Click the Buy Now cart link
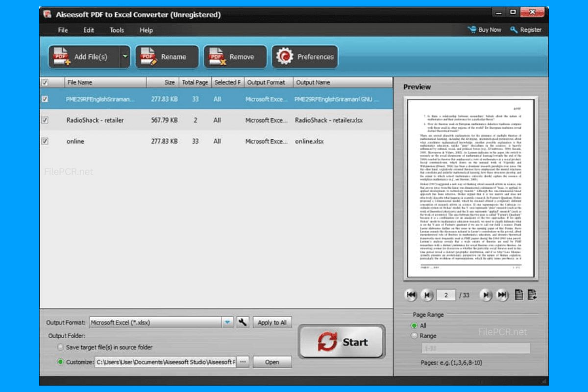This screenshot has width=588, height=392. coord(485,30)
